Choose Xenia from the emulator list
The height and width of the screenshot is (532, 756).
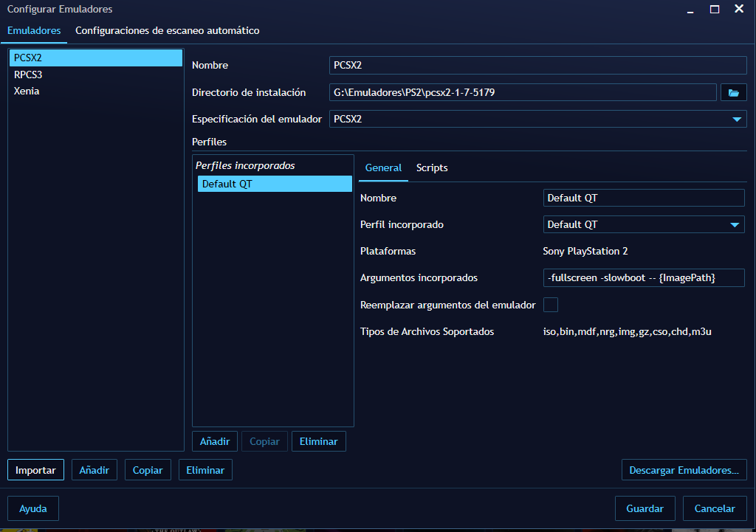click(27, 91)
